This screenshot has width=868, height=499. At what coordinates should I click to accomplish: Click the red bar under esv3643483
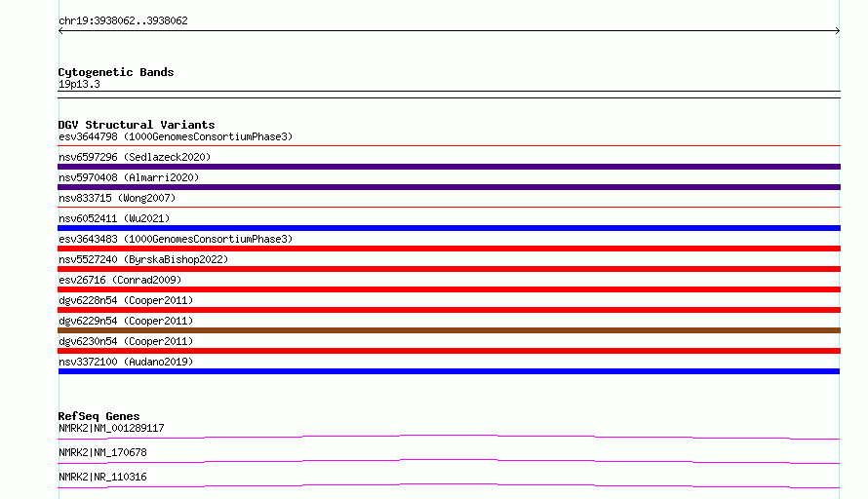(x=449, y=249)
